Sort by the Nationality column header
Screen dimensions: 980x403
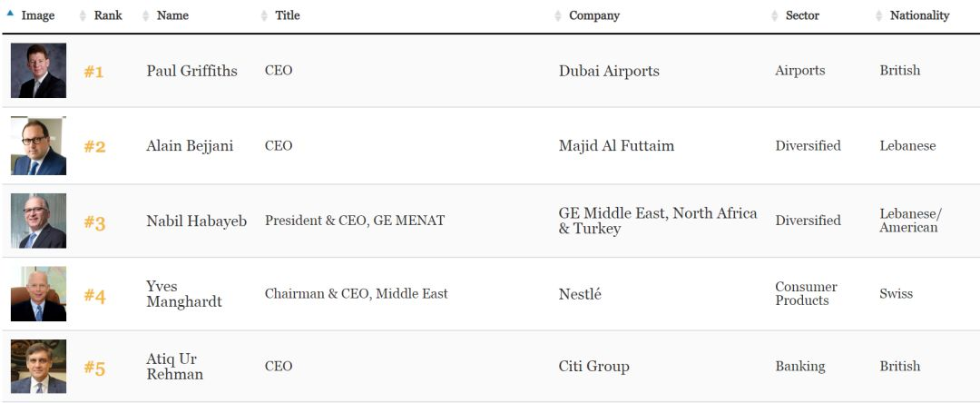click(x=919, y=15)
